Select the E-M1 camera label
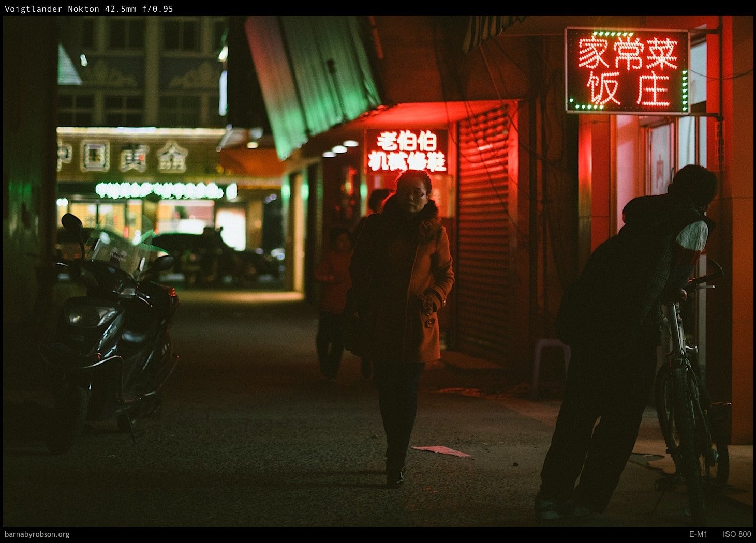This screenshot has height=543, width=756. pyautogui.click(x=698, y=534)
